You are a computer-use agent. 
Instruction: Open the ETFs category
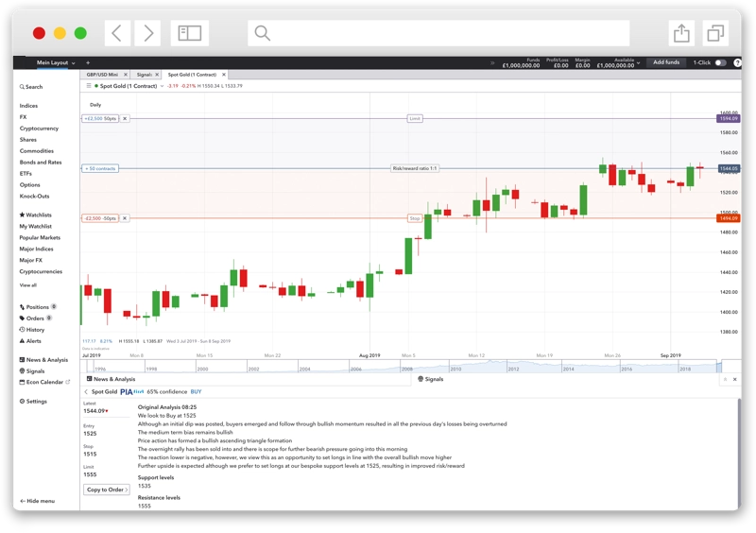[26, 174]
